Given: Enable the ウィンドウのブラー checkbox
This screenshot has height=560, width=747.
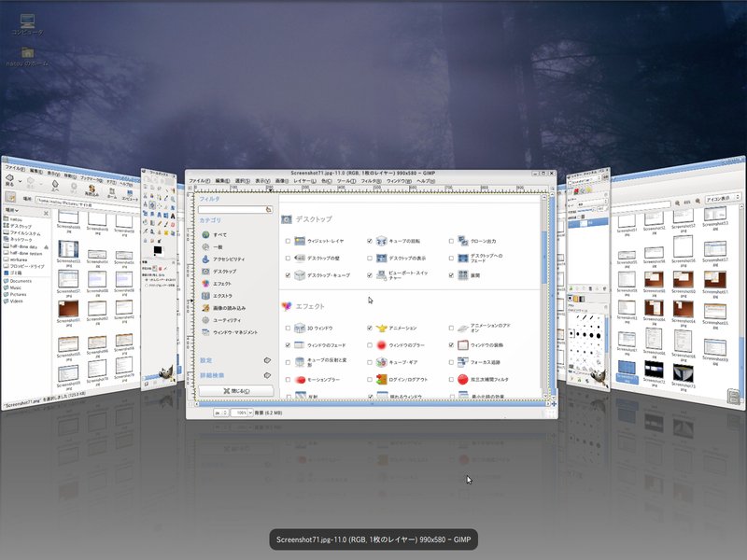Looking at the screenshot, I should point(369,344).
